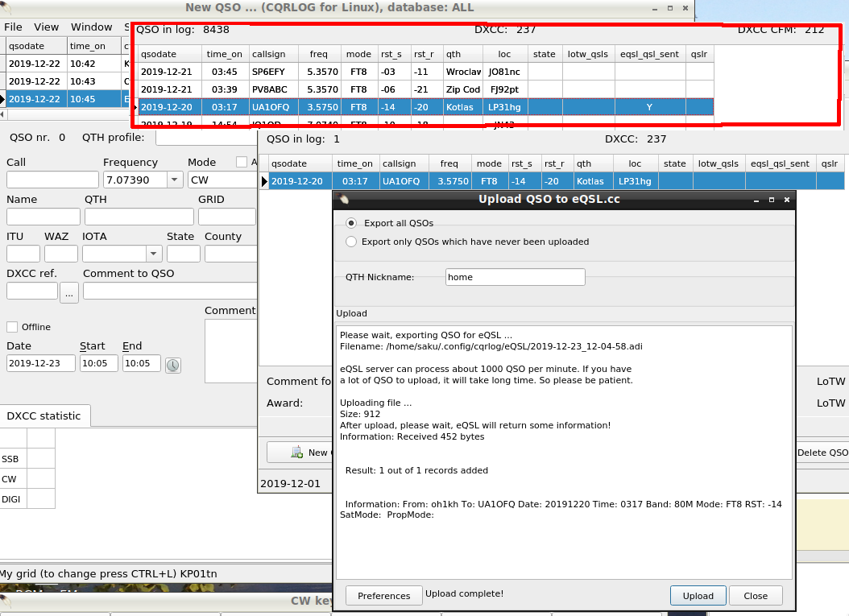Click the horizontal scrollbar's left arrow in the recent QSO list

[2, 114]
